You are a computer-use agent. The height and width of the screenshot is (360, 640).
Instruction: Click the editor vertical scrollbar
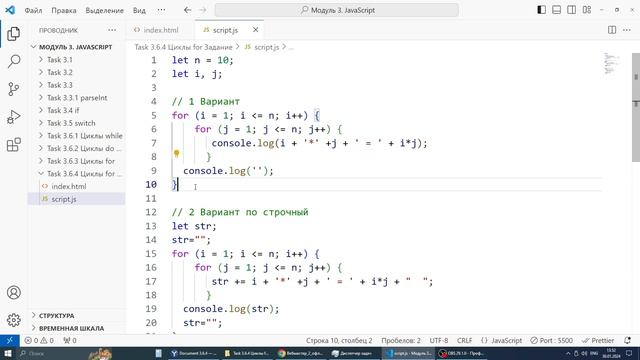[x=636, y=107]
